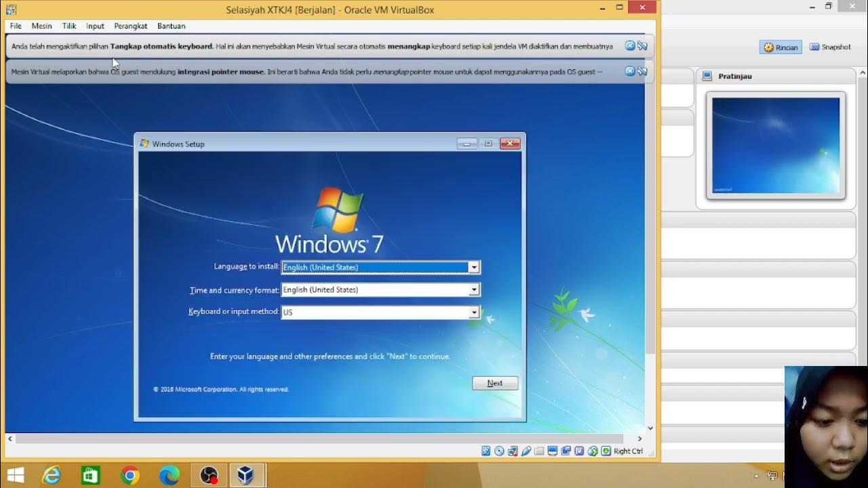Switch to OBS Studio on taskbar

(x=208, y=475)
